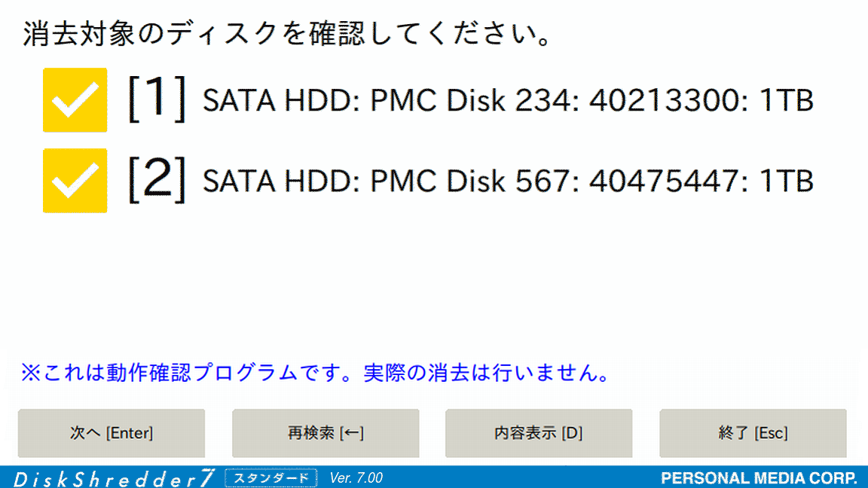Exit via the 終了 [Esc] button
Screen dimensions: 868x488
[x=753, y=433]
